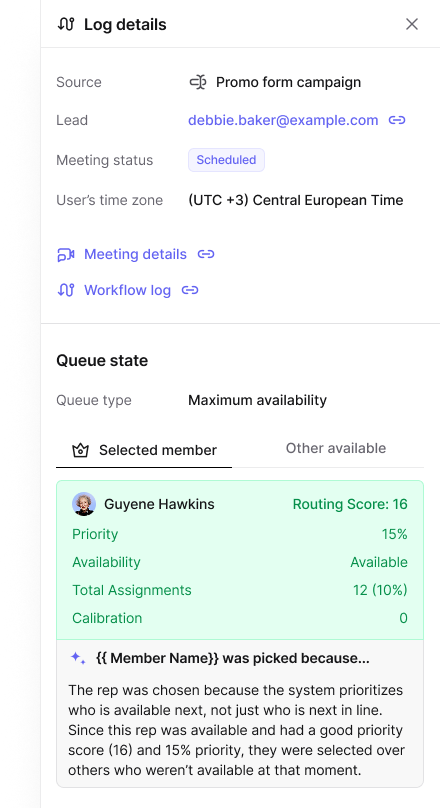
Task: Click the chain icon after Meeting details
Action: 206,254
